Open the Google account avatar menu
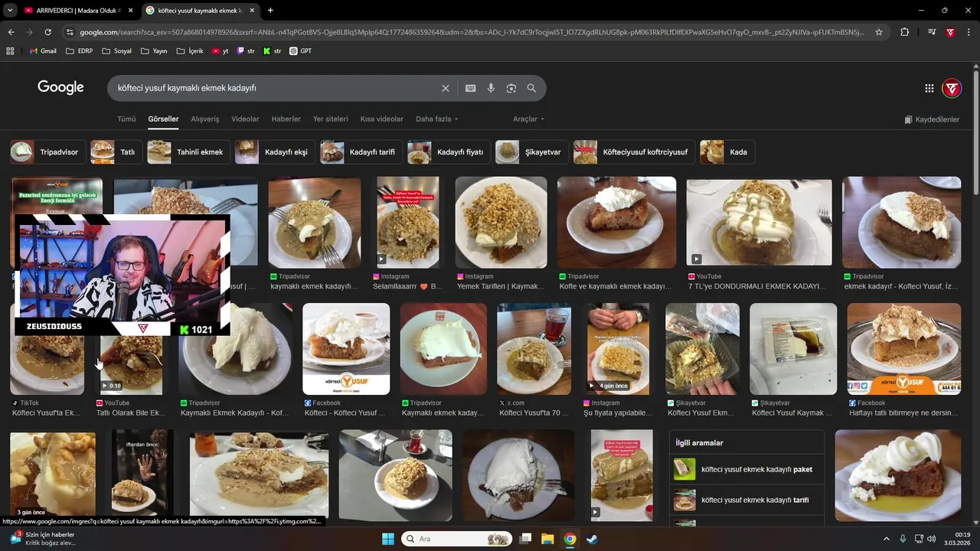Image resolution: width=980 pixels, height=551 pixels. [952, 88]
